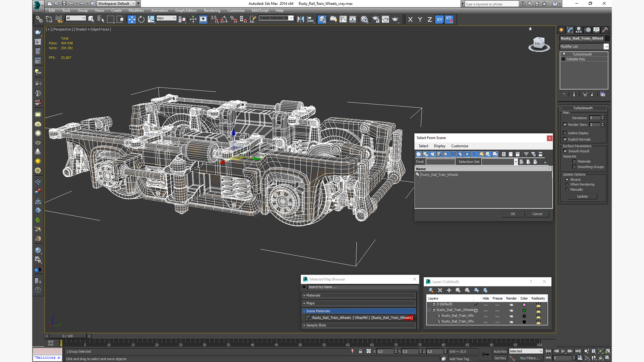Open the Key Filters button
The image size is (644, 362).
click(529, 358)
